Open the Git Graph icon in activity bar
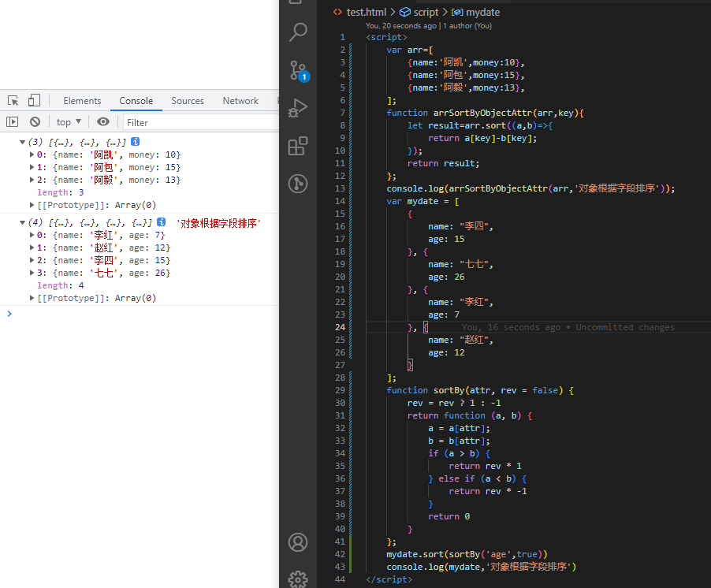 pos(298,184)
